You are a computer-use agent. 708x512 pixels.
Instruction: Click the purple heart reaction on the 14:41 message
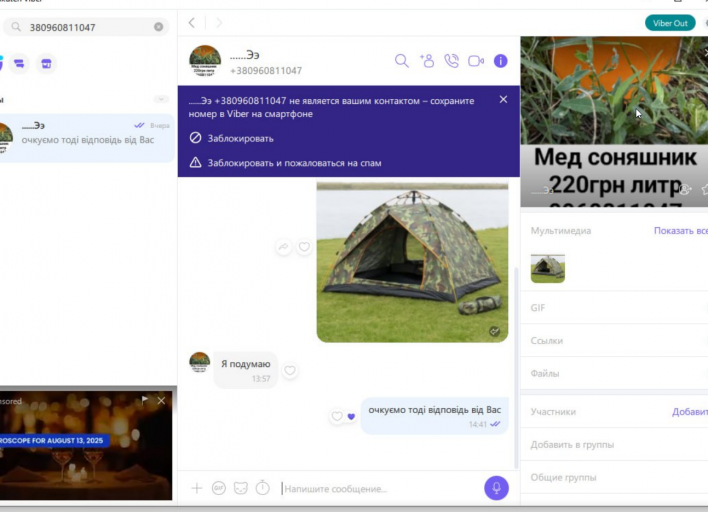[351, 416]
